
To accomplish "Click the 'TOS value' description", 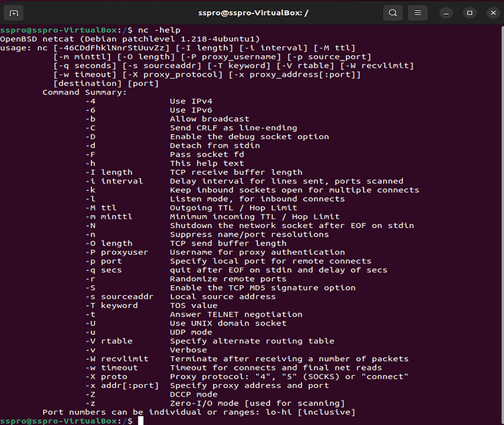I will pyautogui.click(x=194, y=306).
